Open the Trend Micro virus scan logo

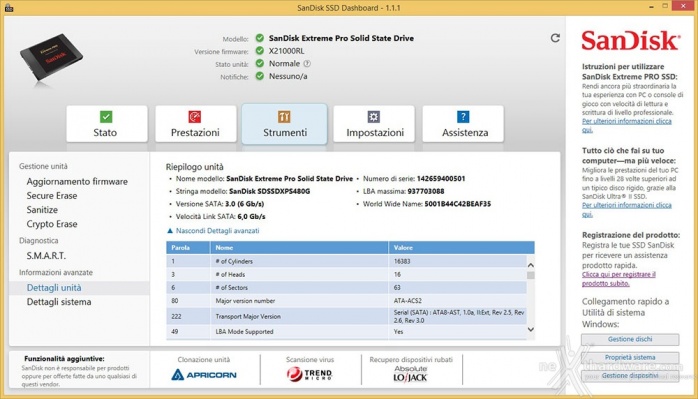pos(309,375)
